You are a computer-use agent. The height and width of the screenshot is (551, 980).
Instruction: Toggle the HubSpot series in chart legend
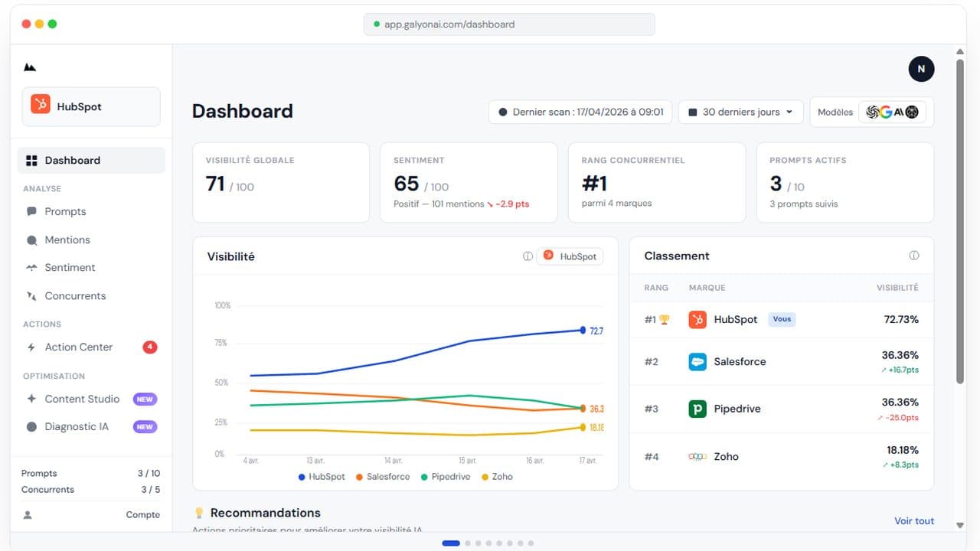point(322,477)
